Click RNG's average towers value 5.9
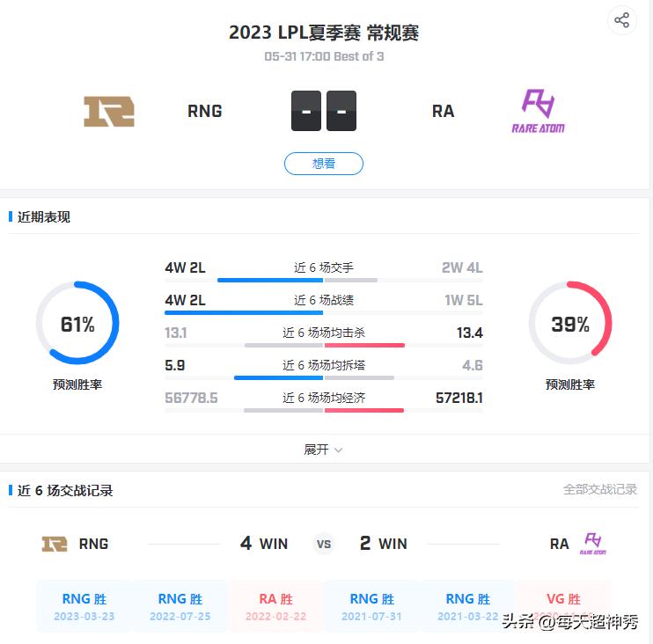The image size is (653, 644). (175, 365)
